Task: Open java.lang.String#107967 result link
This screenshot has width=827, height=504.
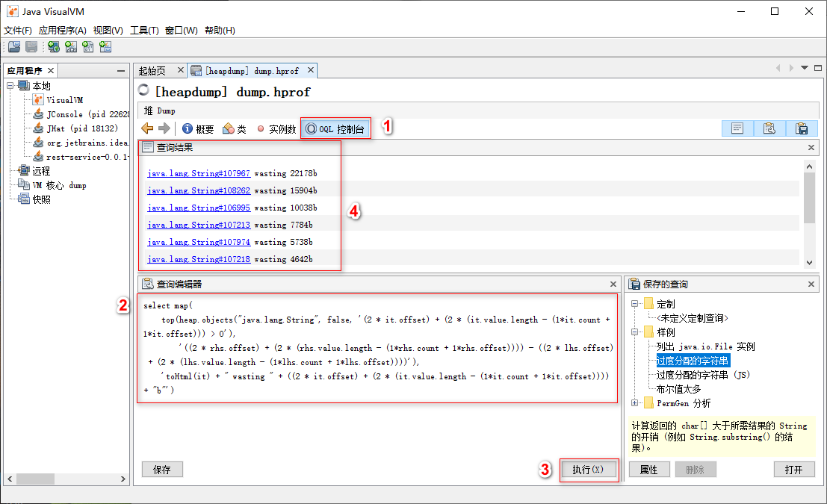Action: pyautogui.click(x=199, y=173)
